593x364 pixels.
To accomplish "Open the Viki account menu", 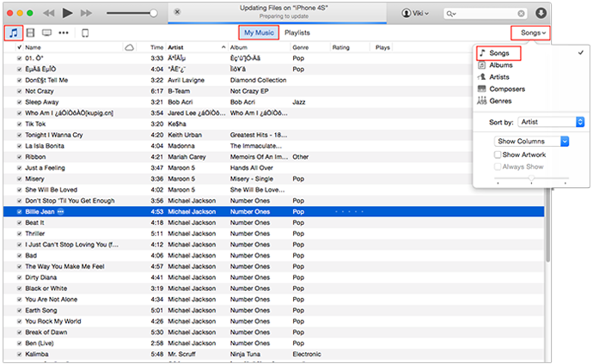I will [415, 13].
